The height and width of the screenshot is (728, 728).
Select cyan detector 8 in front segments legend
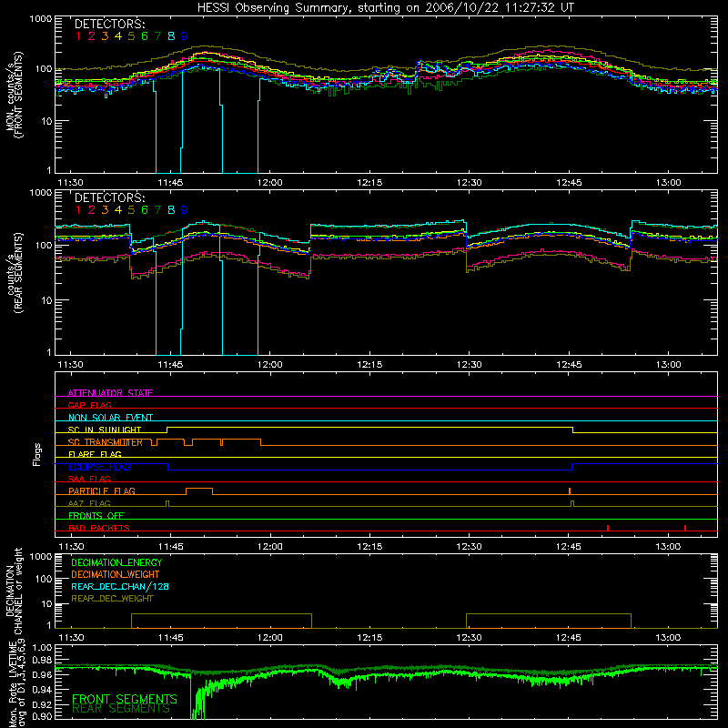tap(171, 36)
